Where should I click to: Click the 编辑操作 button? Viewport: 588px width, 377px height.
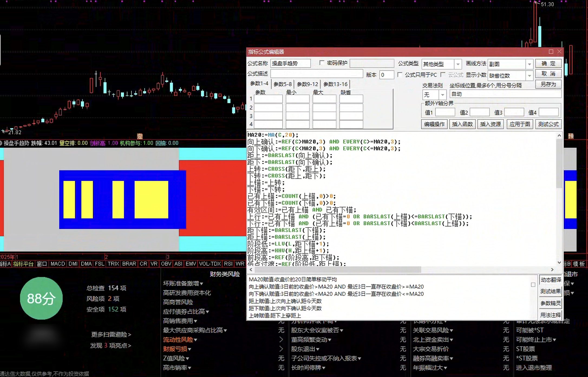click(434, 124)
